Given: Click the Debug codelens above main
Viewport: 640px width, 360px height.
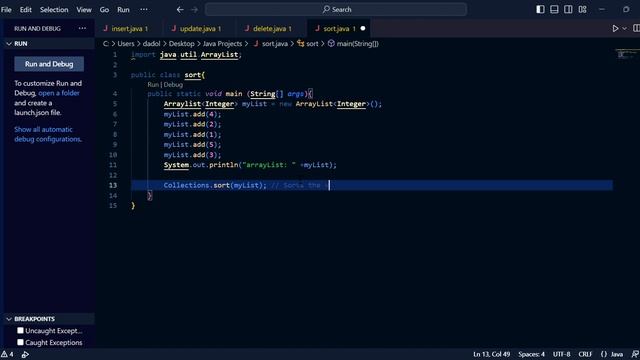Looking at the screenshot, I should 173,84.
